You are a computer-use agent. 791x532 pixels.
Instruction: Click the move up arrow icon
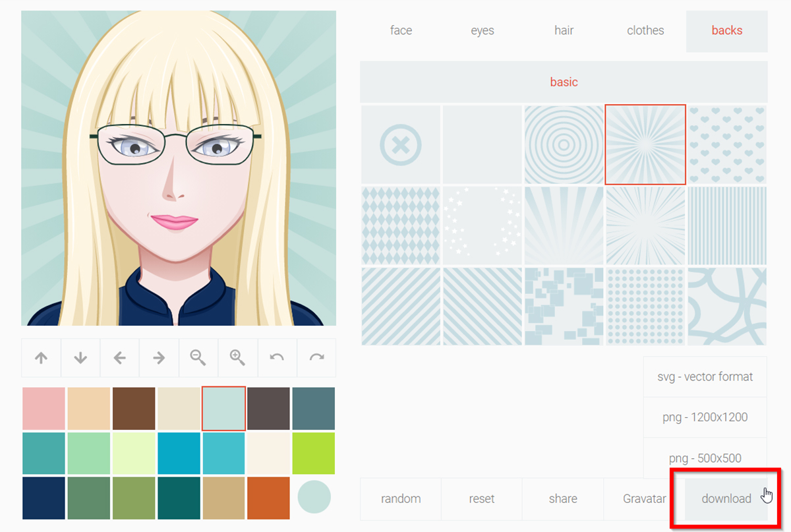pyautogui.click(x=41, y=358)
